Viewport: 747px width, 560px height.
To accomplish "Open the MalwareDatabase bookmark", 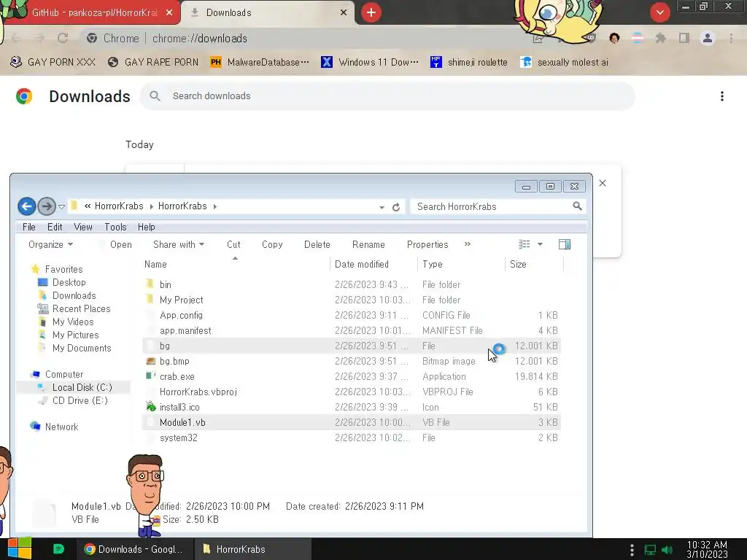I will pyautogui.click(x=260, y=63).
